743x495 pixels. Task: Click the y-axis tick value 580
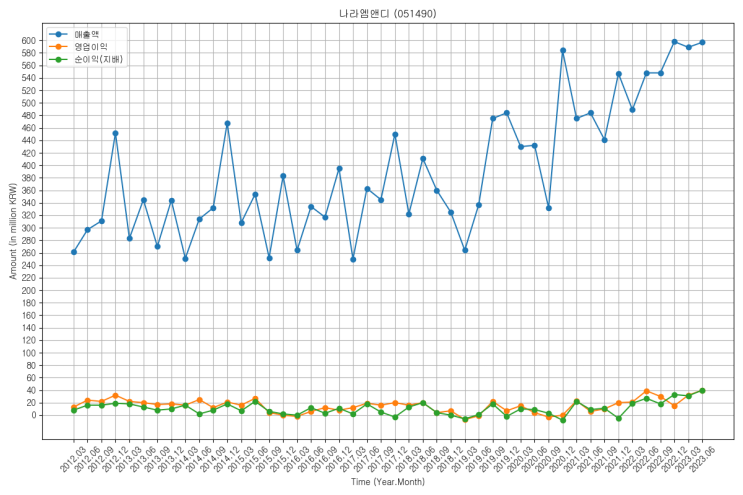28,53
